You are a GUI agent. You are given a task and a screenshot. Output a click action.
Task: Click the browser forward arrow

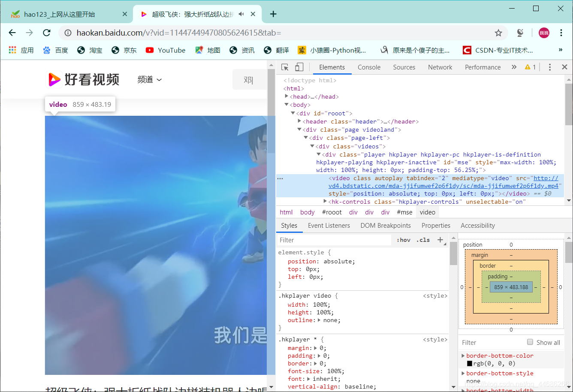(x=29, y=33)
